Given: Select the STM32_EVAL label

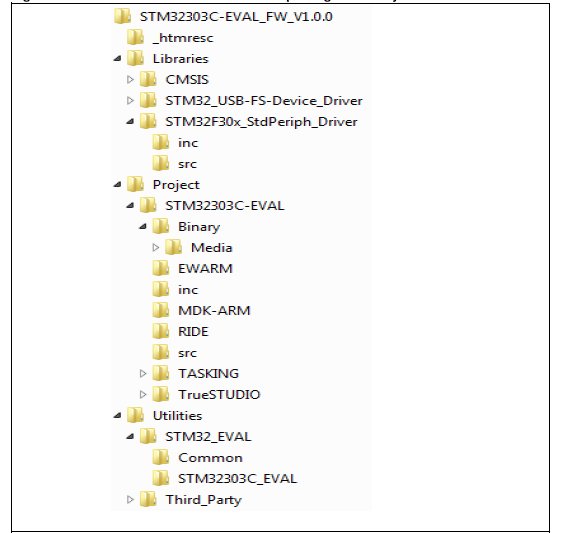Looking at the screenshot, I should (208, 437).
